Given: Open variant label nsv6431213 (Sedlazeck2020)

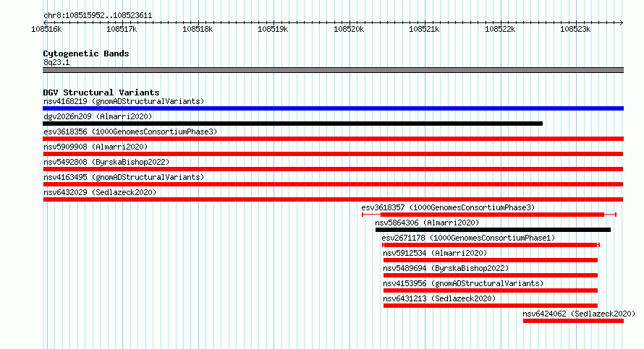Looking at the screenshot, I should (439, 298).
